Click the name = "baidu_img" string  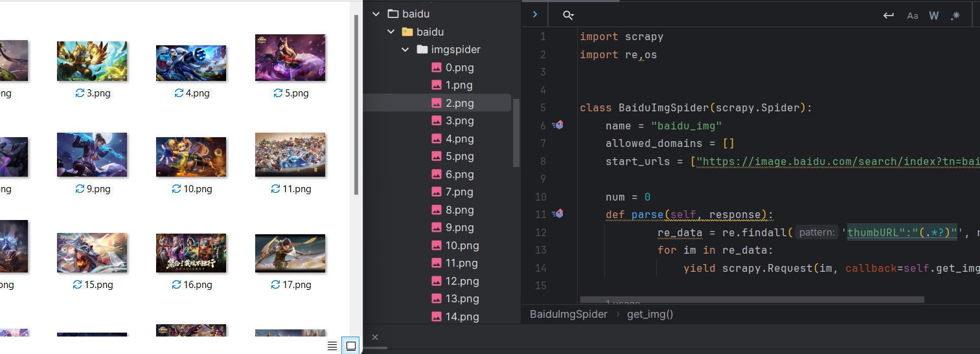687,126
